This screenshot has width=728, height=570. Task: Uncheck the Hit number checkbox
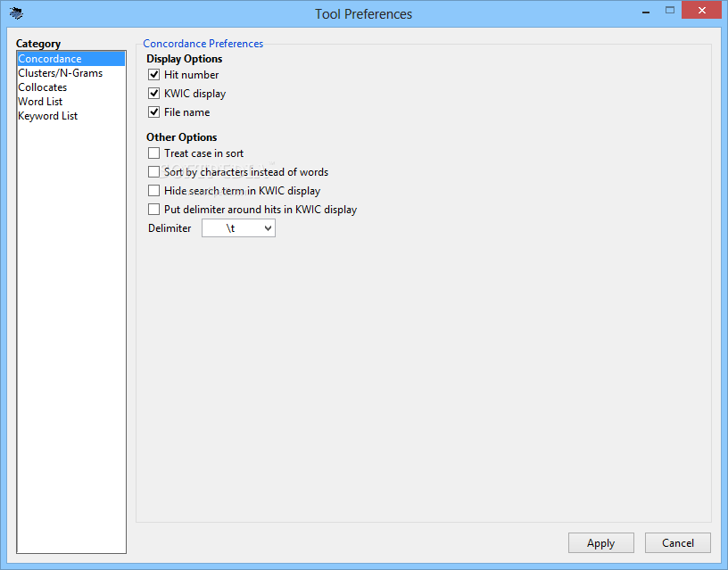[x=153, y=75]
